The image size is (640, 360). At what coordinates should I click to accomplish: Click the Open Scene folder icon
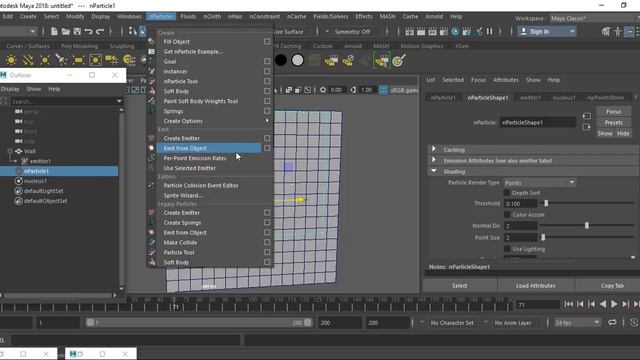[65, 31]
